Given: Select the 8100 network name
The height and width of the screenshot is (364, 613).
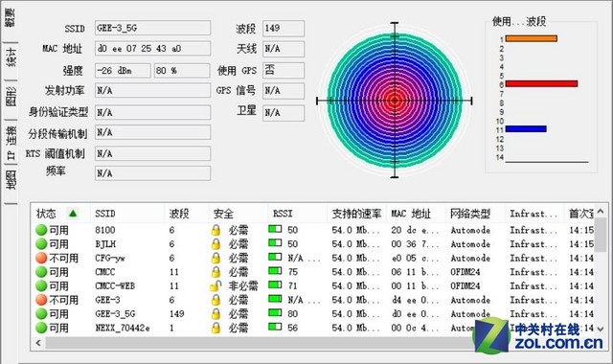Looking at the screenshot, I should point(104,230).
